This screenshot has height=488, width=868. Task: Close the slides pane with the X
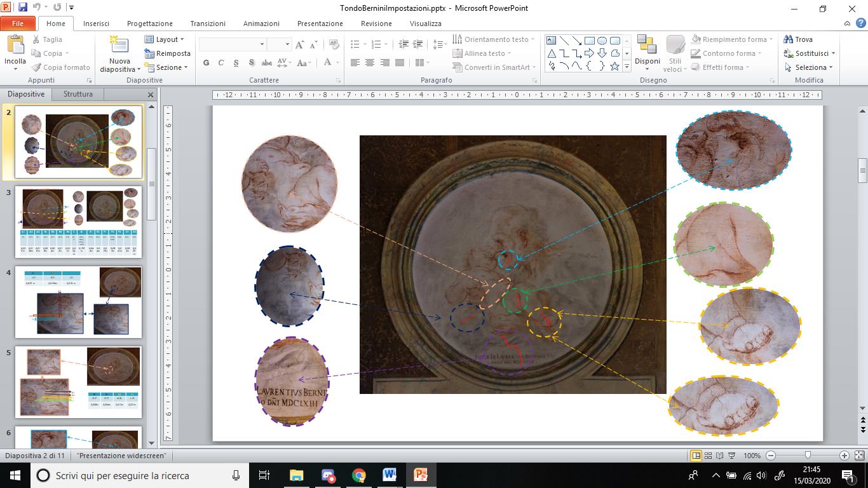151,95
